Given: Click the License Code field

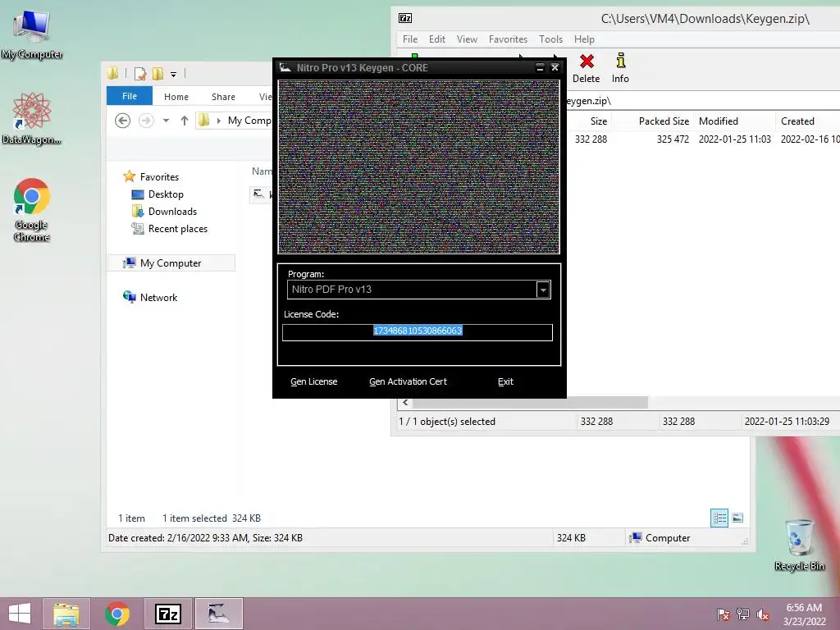Looking at the screenshot, I should 418,332.
